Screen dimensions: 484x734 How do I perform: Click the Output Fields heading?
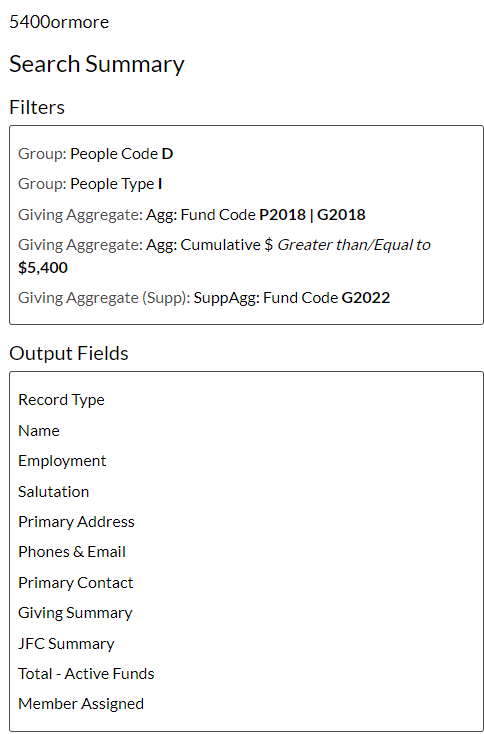pyautogui.click(x=69, y=353)
